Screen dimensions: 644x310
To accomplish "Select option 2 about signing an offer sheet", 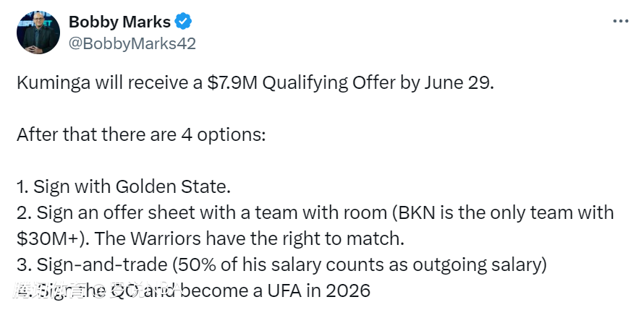I will 315,225.
